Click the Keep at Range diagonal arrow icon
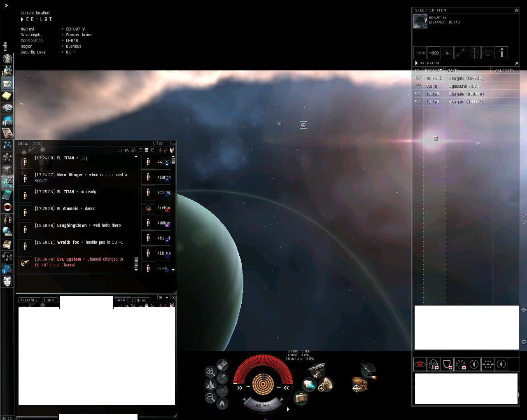This screenshot has height=420, width=527. pos(461,53)
